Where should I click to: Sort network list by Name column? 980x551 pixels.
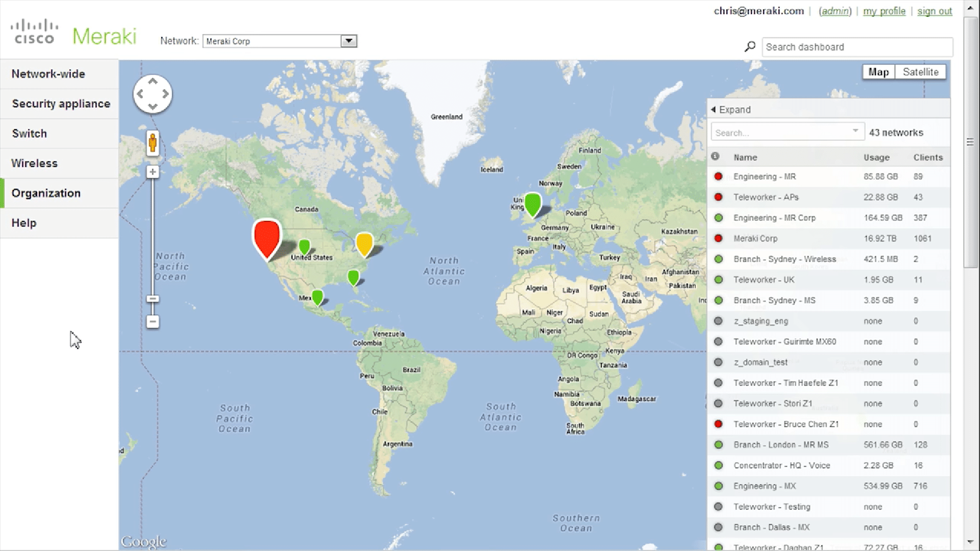[745, 158]
